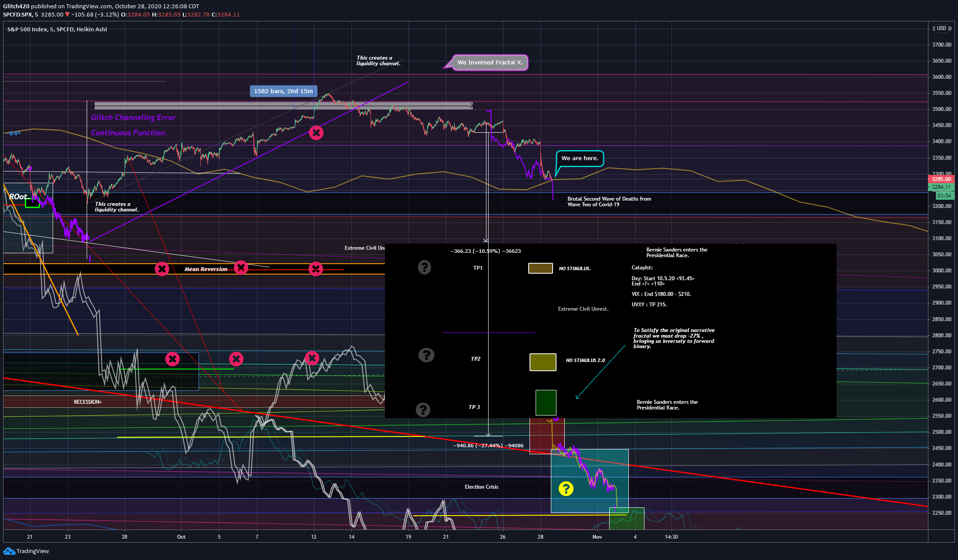
Task: Click the '−64°' angle label
Action: pos(14,133)
